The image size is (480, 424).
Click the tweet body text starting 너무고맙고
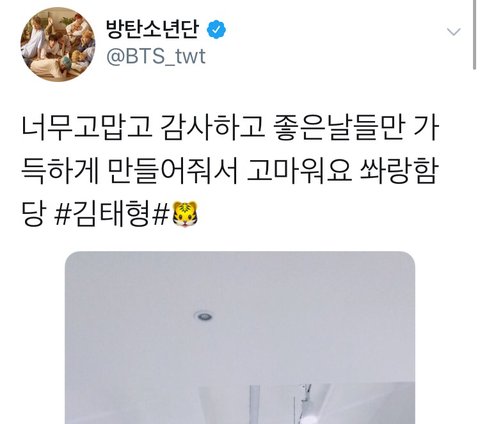(230, 171)
